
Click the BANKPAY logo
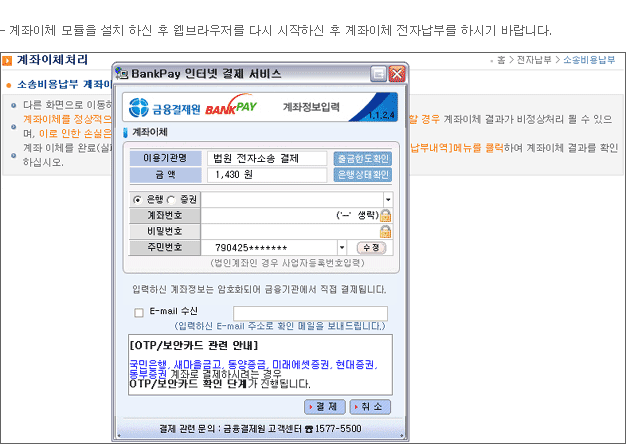(x=231, y=106)
